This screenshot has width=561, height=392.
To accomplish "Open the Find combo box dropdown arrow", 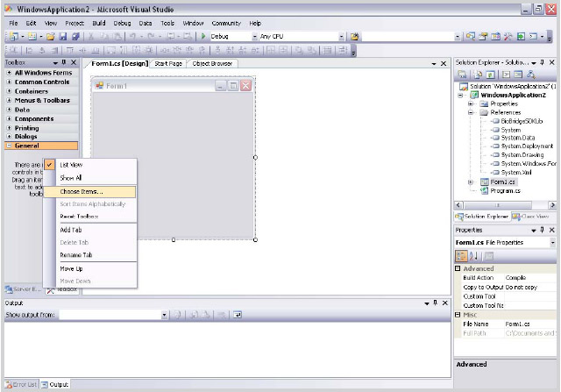I will [x=458, y=37].
